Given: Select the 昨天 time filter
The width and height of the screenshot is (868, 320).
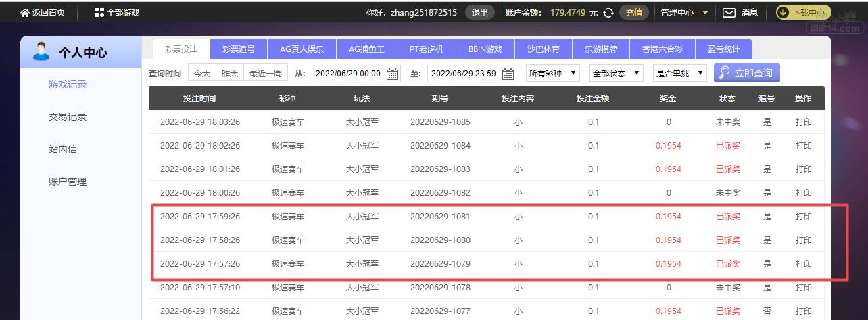Looking at the screenshot, I should click(x=230, y=73).
